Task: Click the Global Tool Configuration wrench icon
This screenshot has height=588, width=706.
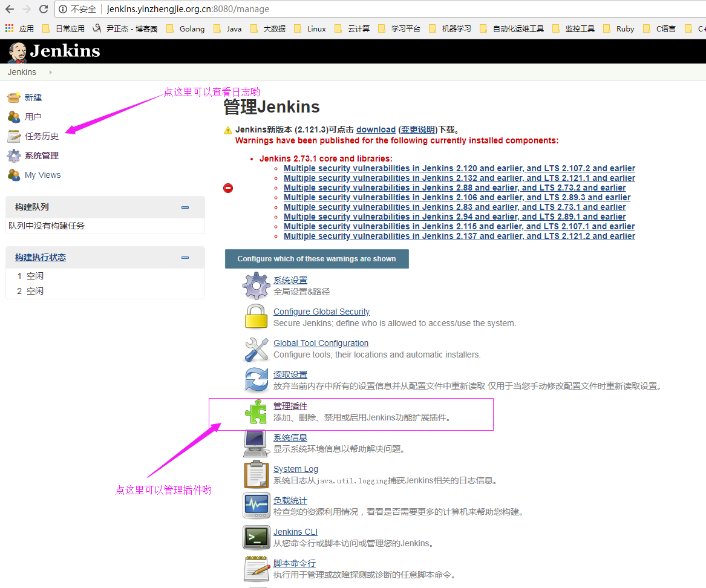Action: click(256, 350)
